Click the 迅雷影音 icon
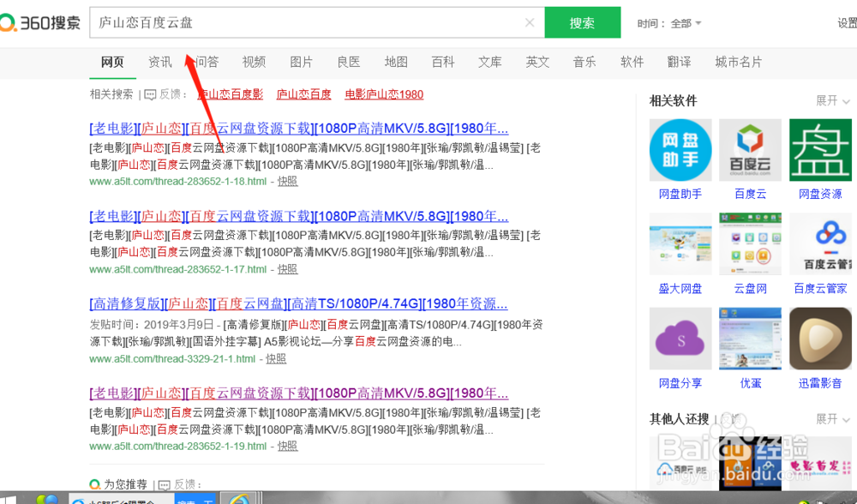Screen dimensions: 857x504 pos(819,339)
